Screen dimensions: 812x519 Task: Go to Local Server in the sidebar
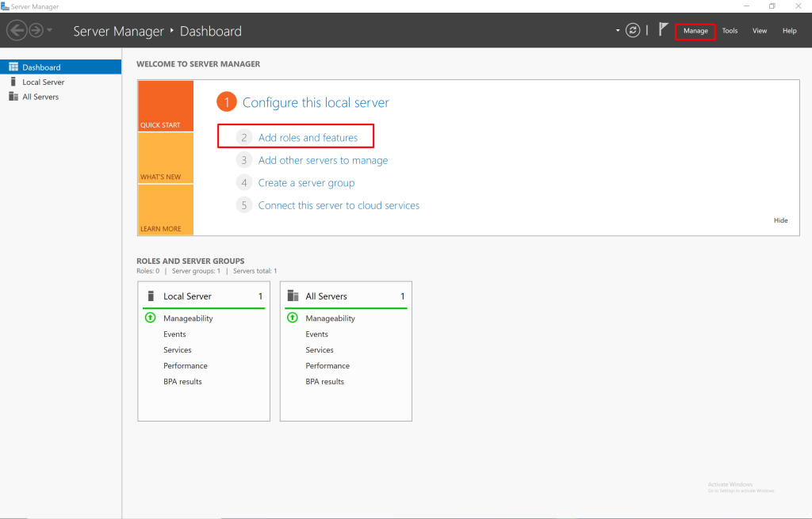[x=43, y=82]
